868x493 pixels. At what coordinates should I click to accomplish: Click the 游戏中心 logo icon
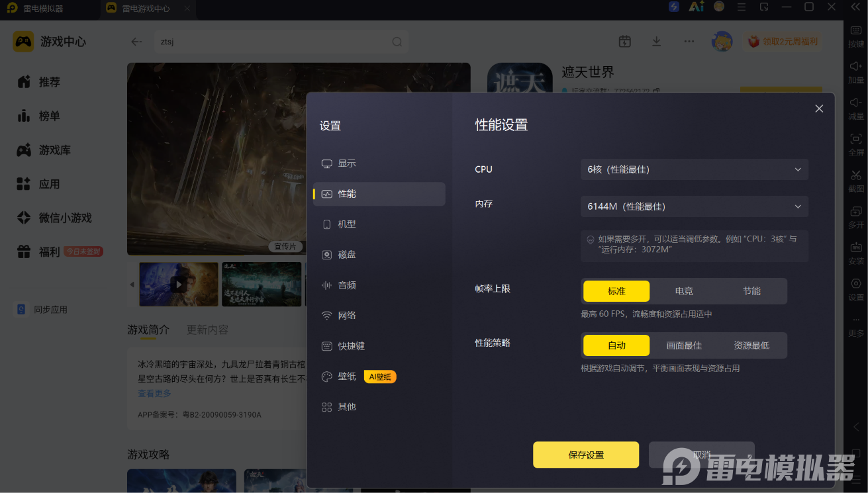(x=23, y=42)
